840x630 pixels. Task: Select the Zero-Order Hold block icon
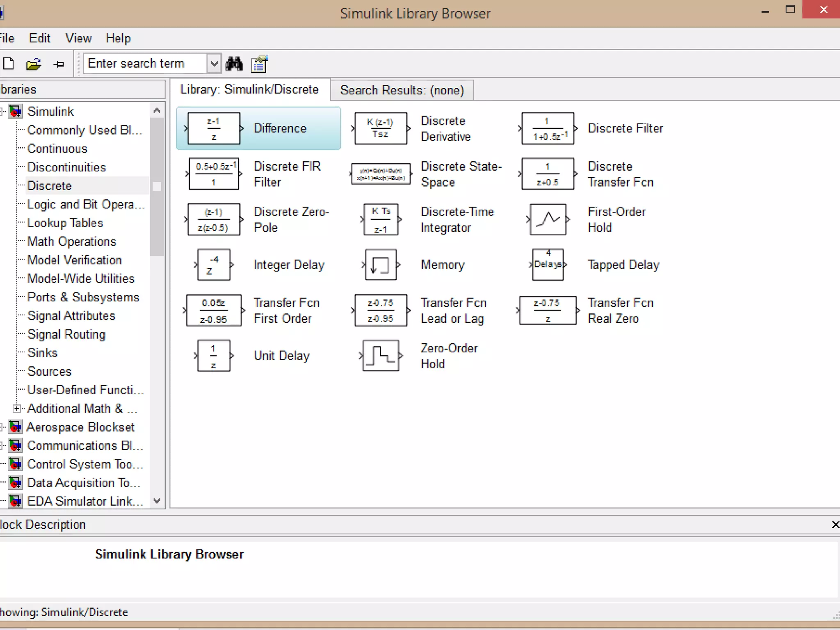(381, 356)
